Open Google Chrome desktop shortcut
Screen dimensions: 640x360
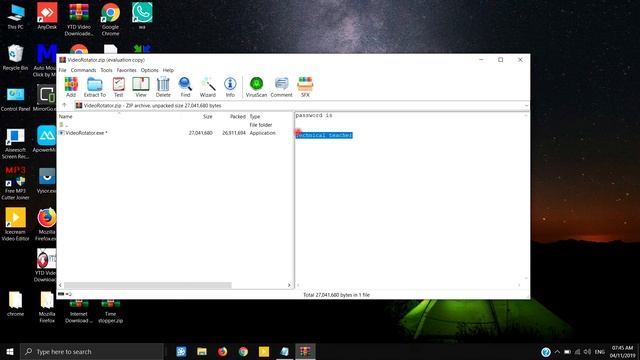coord(110,20)
